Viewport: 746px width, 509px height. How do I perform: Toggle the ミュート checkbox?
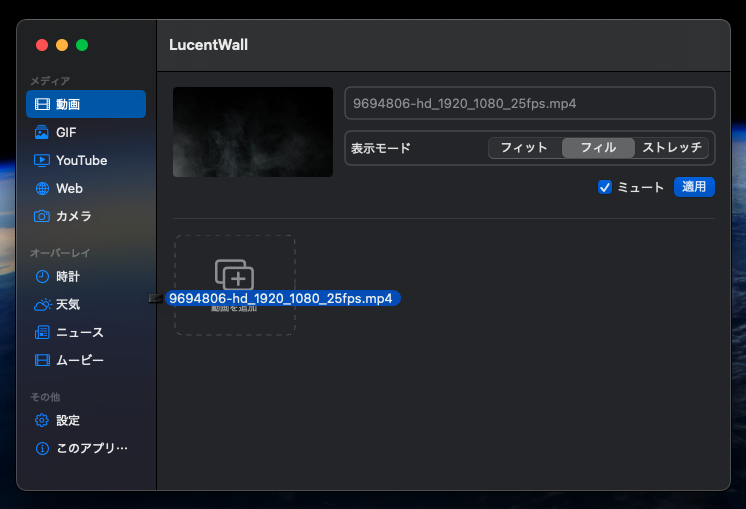point(604,187)
